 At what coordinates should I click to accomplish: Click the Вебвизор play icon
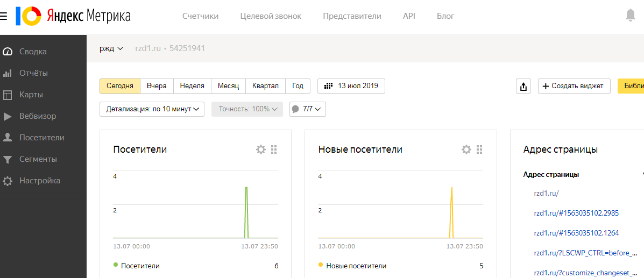click(x=7, y=116)
